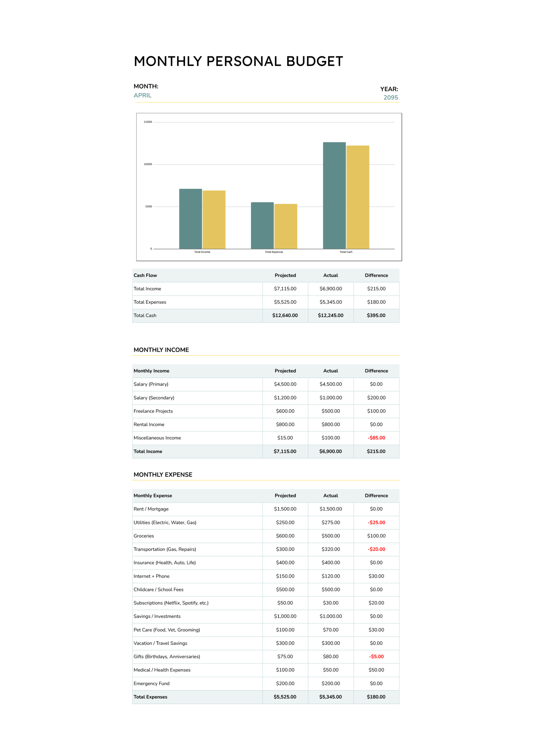Click the red -$5.00 Gifts difference cell
Image resolution: width=534 pixels, height=756 pixels.
376,656
